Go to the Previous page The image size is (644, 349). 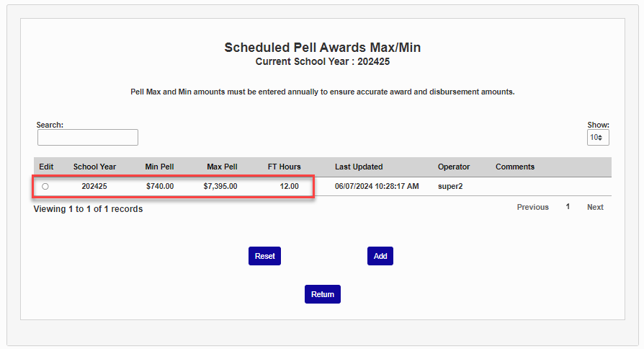coord(532,207)
